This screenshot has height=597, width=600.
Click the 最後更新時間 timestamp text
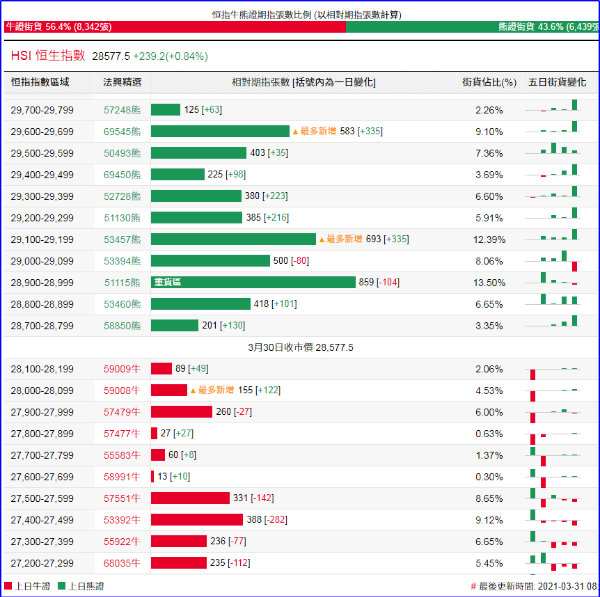535,586
